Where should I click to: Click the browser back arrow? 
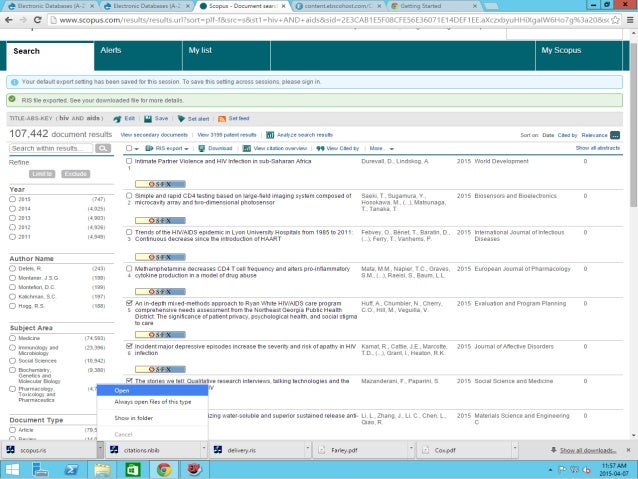point(9,20)
